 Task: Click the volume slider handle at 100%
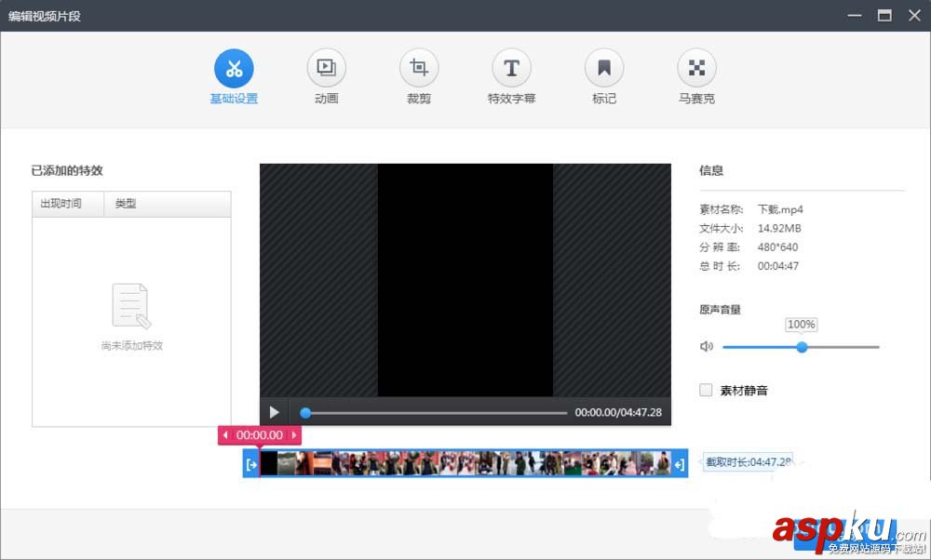802,346
